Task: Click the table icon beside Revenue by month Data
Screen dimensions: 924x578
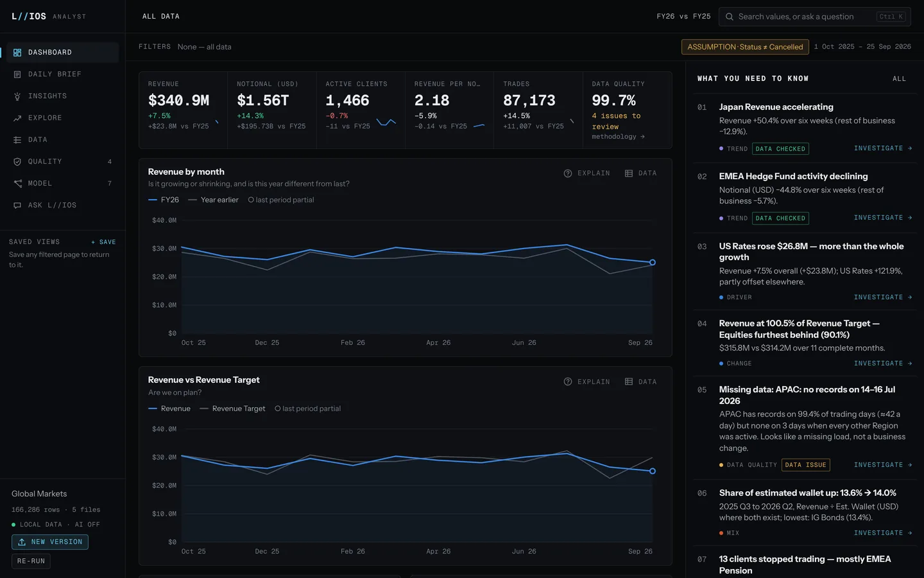Action: [x=629, y=173]
